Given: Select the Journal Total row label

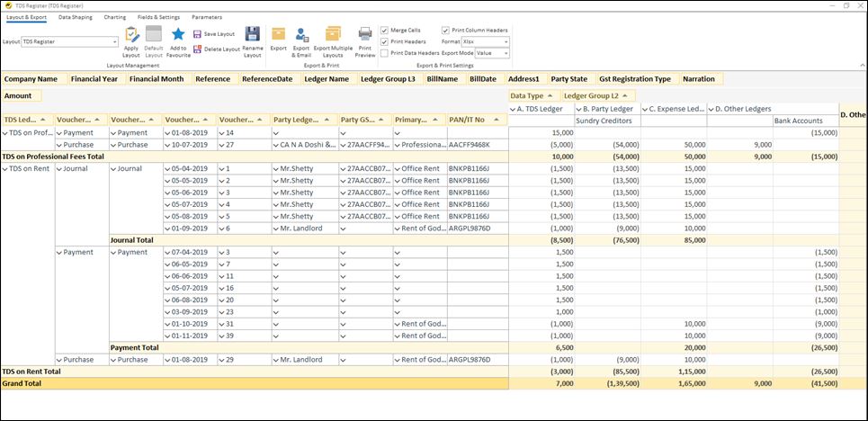Looking at the screenshot, I should pyautogui.click(x=309, y=240).
